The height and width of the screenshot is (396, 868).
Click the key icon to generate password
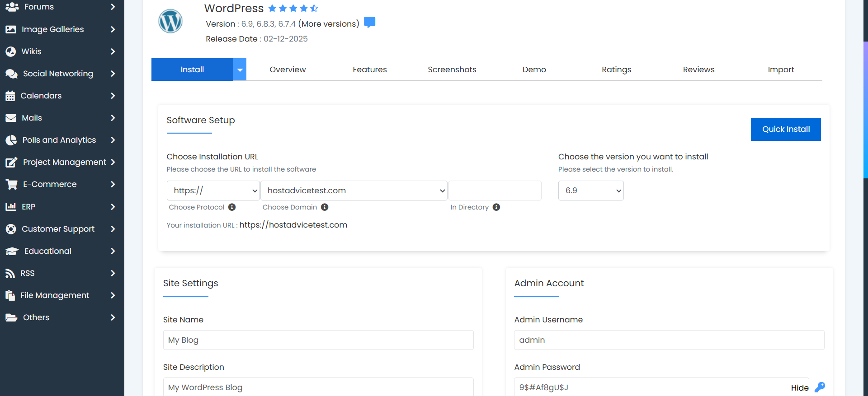820,387
